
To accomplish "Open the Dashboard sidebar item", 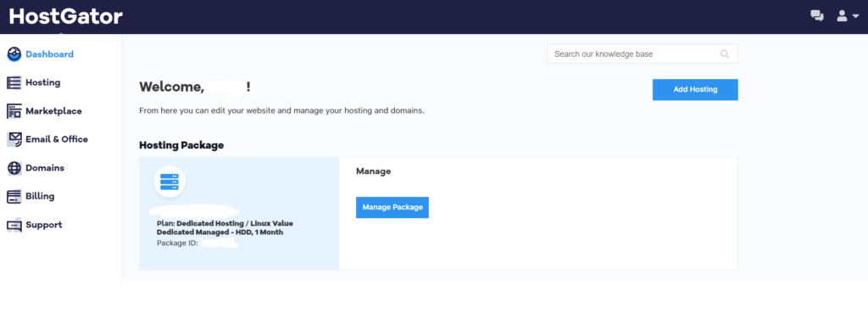I will 49,54.
